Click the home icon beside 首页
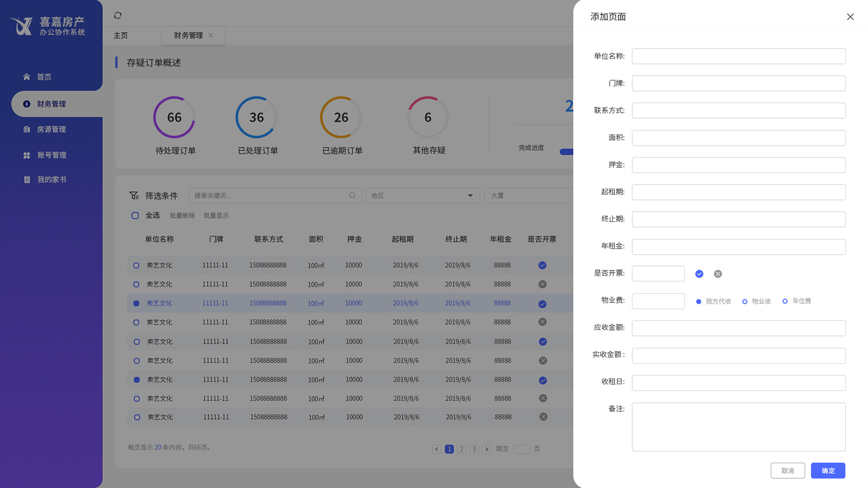Image resolution: width=868 pixels, height=488 pixels. pyautogui.click(x=27, y=77)
